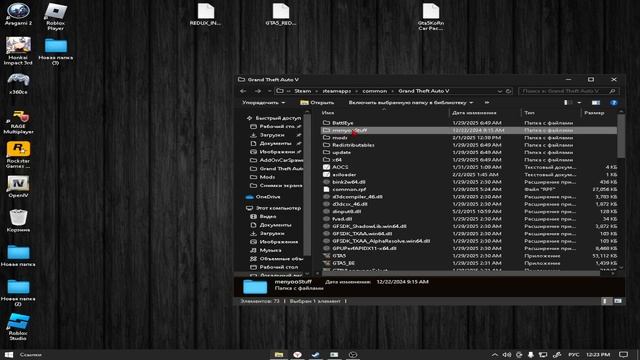Select the Honkai Impact 3rd desktop icon
640x360 pixels.
click(x=18, y=51)
